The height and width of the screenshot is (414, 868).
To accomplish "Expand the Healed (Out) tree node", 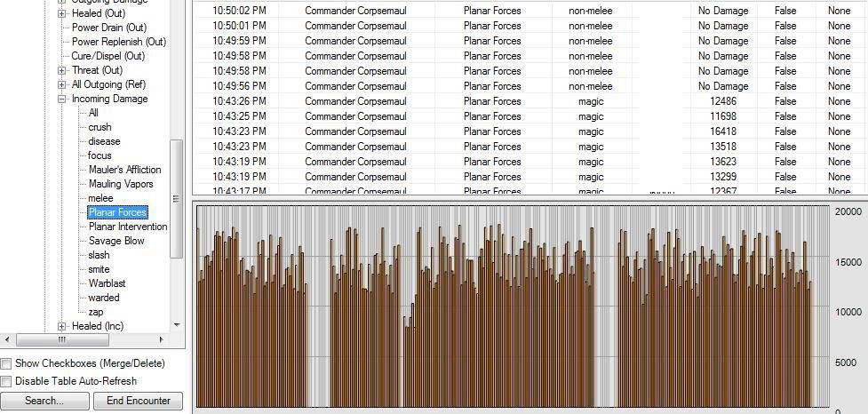I will coord(61,13).
